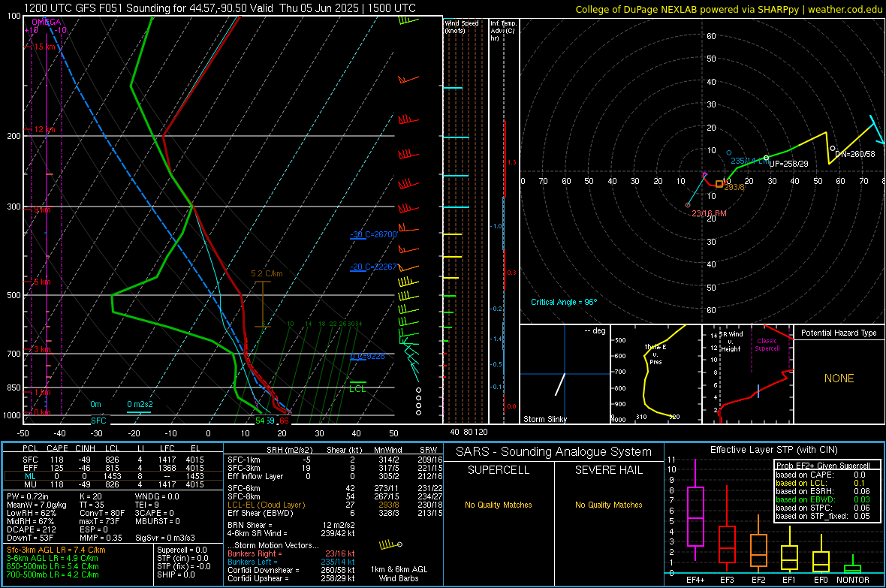This screenshot has height=588, width=886.
Task: Click the Wind Speed (knots) header
Action: coord(462,26)
